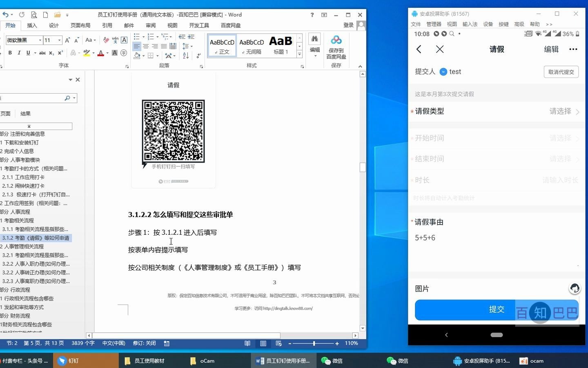Open the 视图 ribbon tab
This screenshot has height=368, width=588.
click(x=172, y=25)
